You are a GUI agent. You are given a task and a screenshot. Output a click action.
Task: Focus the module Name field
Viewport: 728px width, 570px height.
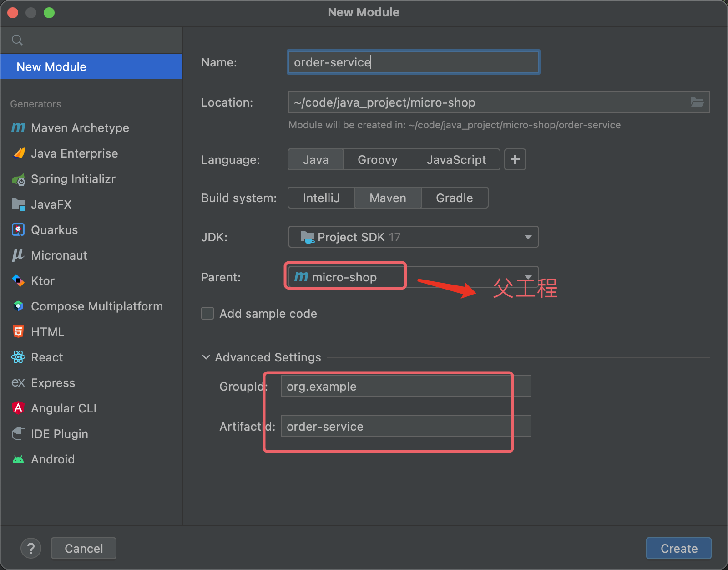click(x=414, y=62)
